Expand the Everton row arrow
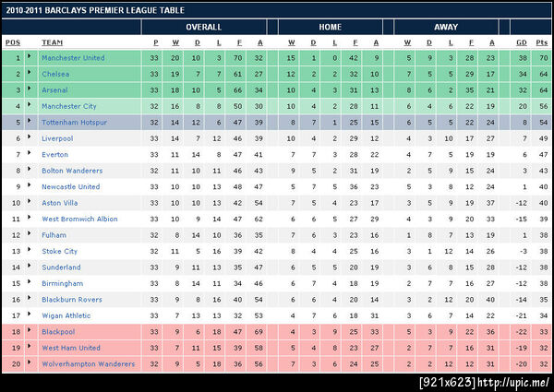The image size is (554, 392). (30, 155)
